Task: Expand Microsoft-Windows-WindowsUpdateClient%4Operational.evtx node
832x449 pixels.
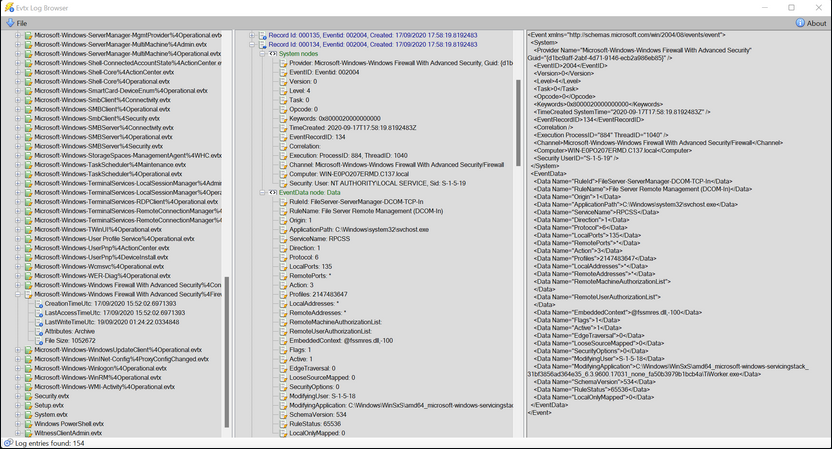Action: (18, 350)
